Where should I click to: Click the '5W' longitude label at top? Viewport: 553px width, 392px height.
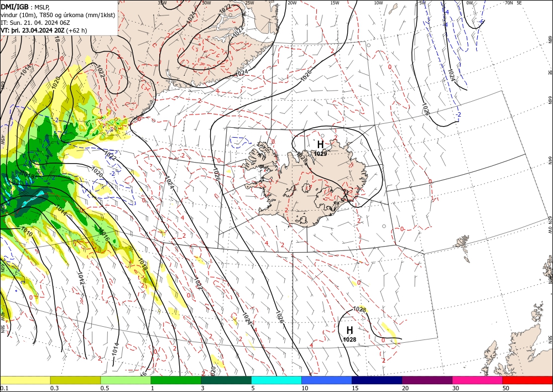coord(422,3)
